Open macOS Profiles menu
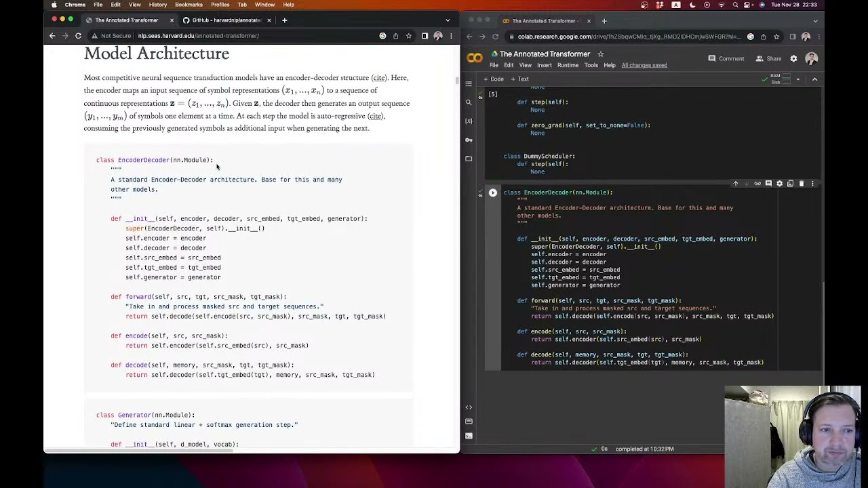Viewport: 868px width, 488px height. click(220, 5)
